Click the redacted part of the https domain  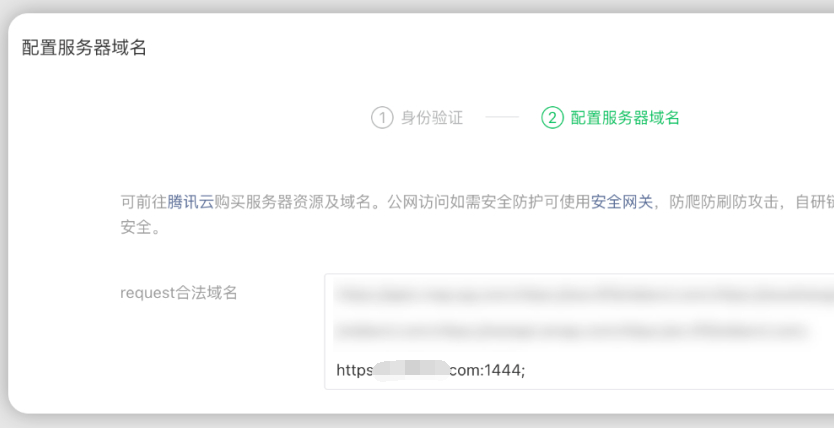click(410, 370)
